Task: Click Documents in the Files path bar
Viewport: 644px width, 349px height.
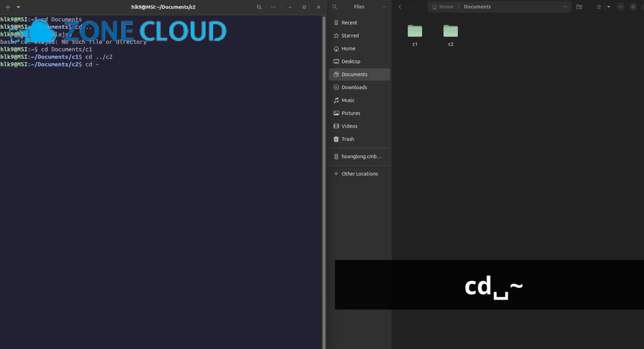Action: pos(477,7)
